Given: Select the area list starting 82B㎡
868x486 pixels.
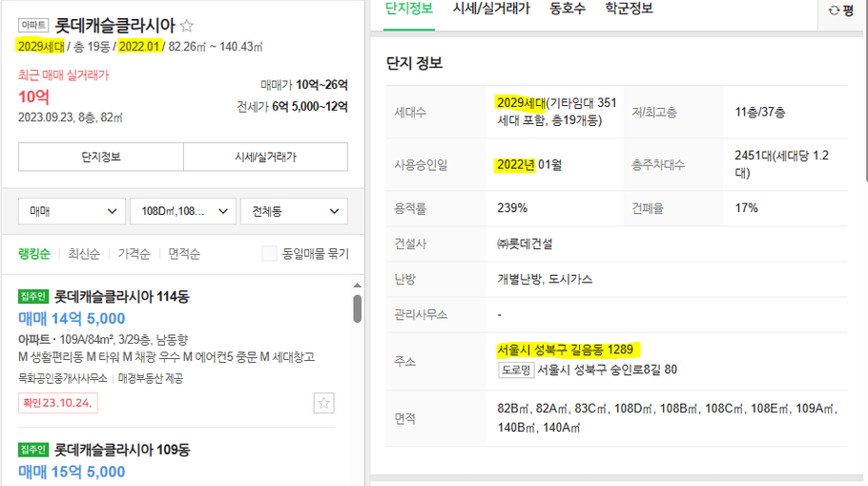Looking at the screenshot, I should [x=667, y=418].
